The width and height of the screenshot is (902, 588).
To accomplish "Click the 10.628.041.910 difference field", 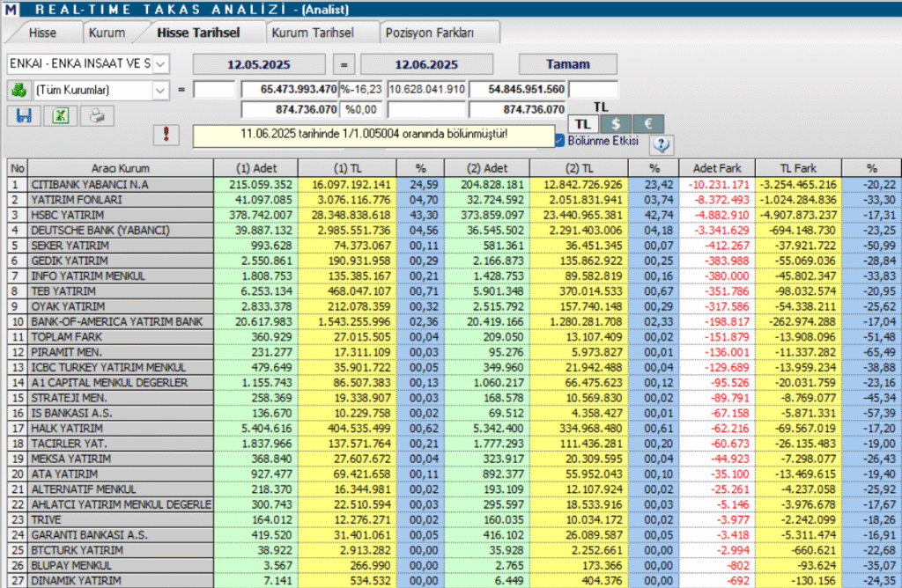I will [x=426, y=90].
